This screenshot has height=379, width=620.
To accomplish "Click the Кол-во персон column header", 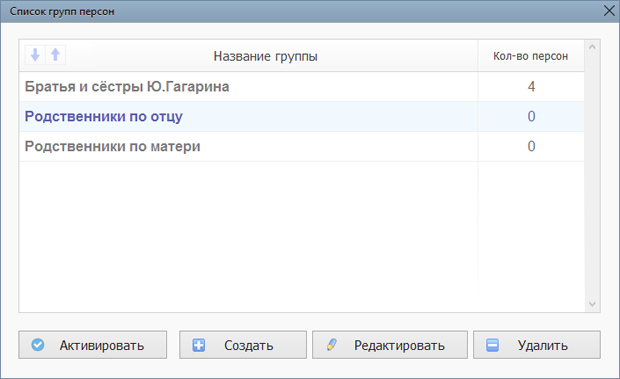I will click(531, 56).
